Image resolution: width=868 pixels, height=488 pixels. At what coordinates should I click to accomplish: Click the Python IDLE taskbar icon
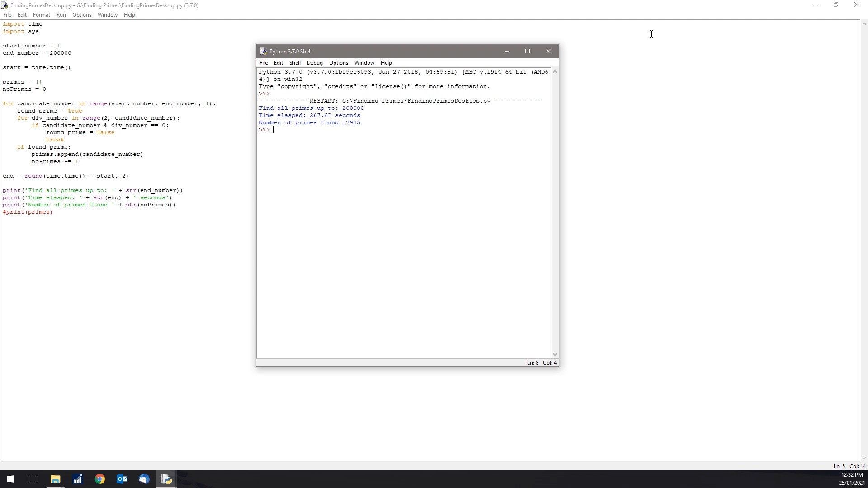point(166,479)
